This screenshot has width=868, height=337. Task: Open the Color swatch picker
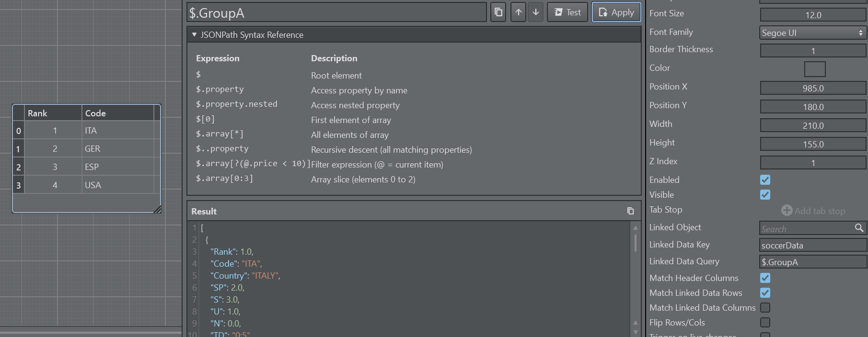pos(814,69)
